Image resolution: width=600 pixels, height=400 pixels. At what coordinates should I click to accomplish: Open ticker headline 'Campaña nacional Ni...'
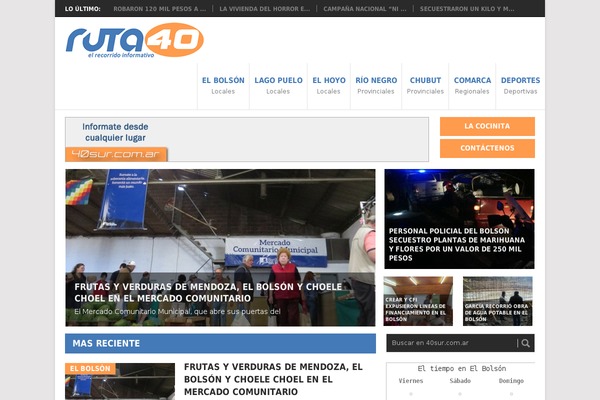click(365, 9)
